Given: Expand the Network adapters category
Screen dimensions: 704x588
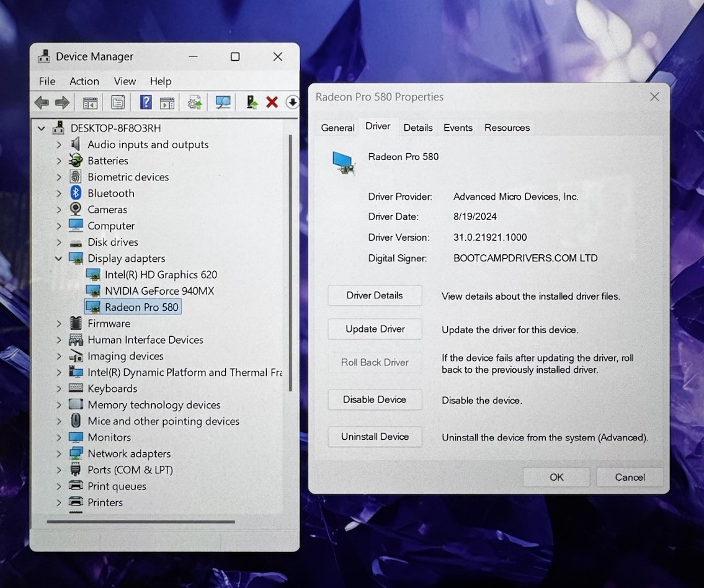Looking at the screenshot, I should pos(59,454).
